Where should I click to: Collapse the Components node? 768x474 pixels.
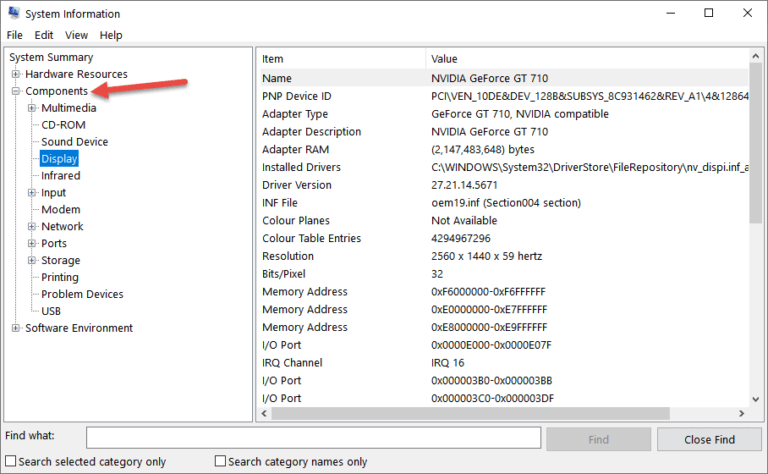tap(16, 91)
